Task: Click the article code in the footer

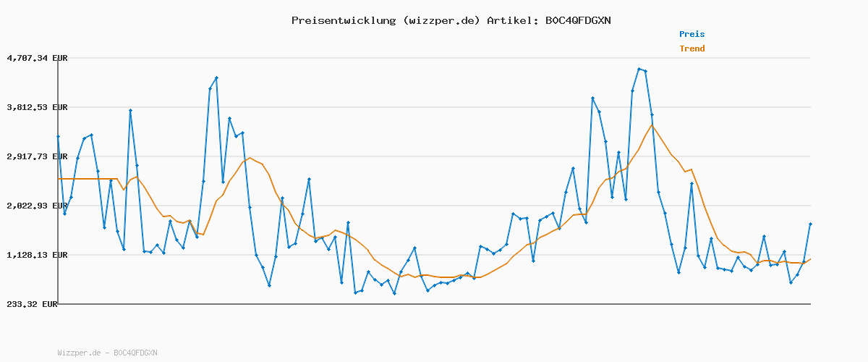Action: [135, 353]
